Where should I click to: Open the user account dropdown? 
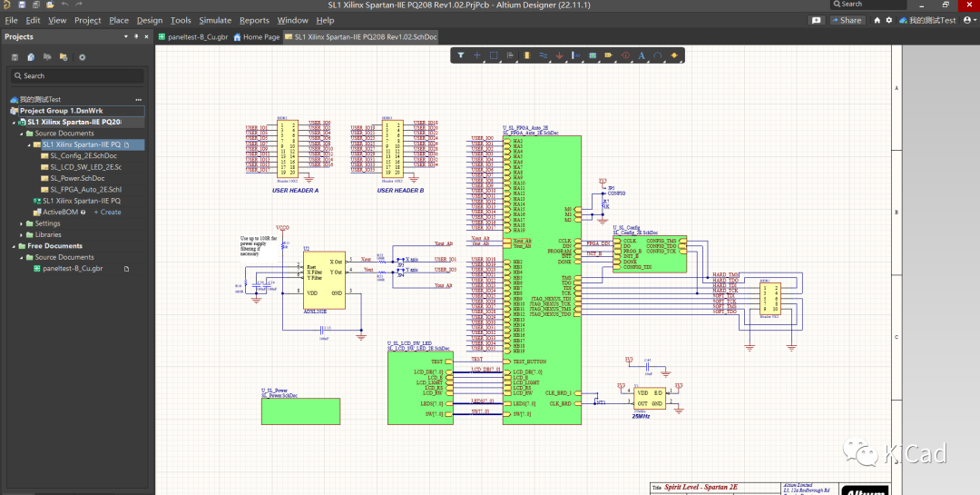coord(970,20)
